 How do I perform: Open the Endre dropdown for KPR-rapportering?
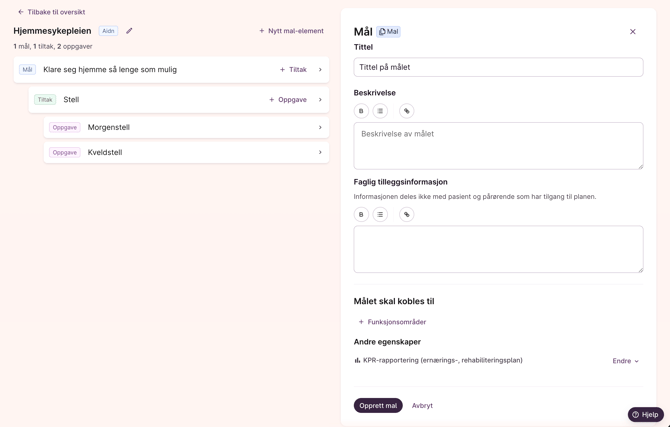point(625,361)
